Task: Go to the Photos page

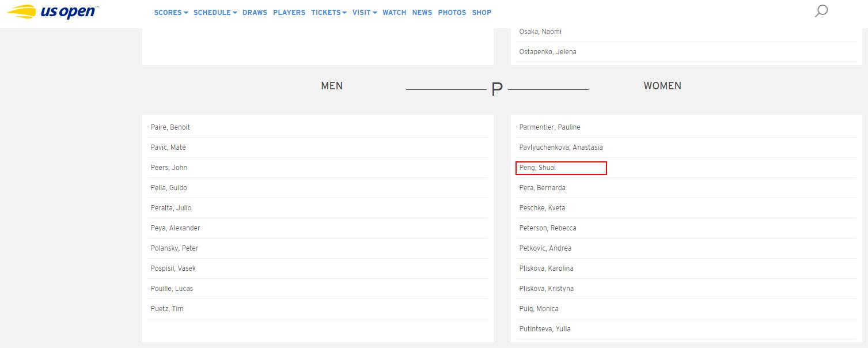Action: (452, 12)
